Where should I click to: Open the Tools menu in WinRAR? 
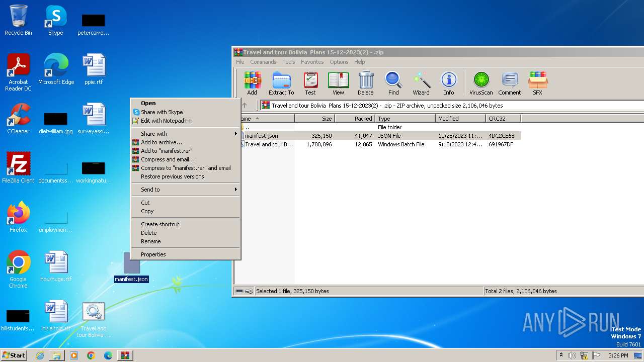[x=289, y=62]
